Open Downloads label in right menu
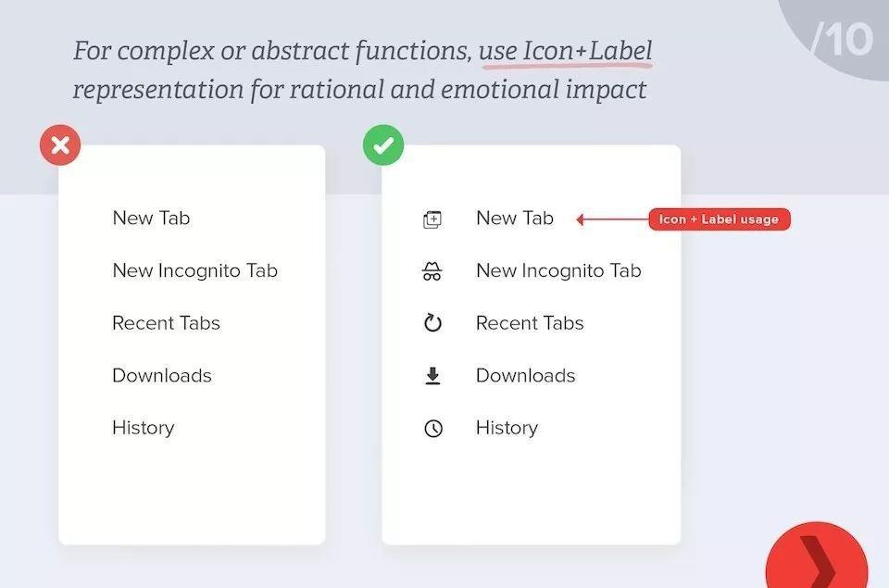Viewport: 889px width, 588px height. (525, 375)
